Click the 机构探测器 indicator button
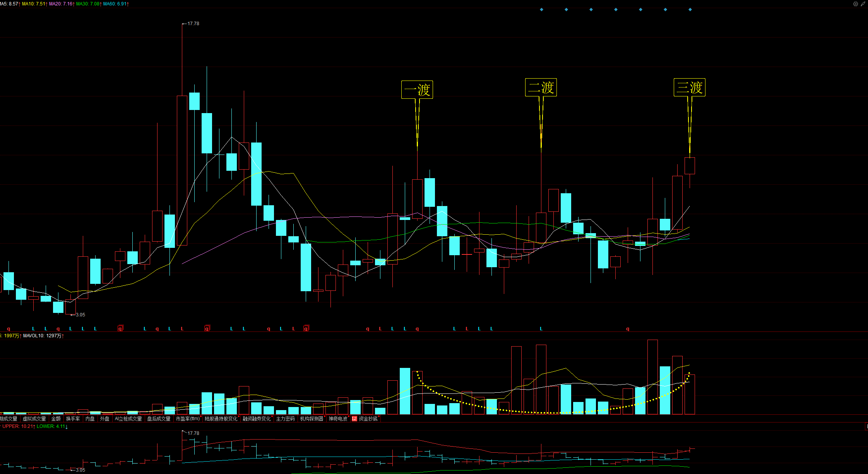Viewport: 868px width, 474px height. pyautogui.click(x=312, y=419)
